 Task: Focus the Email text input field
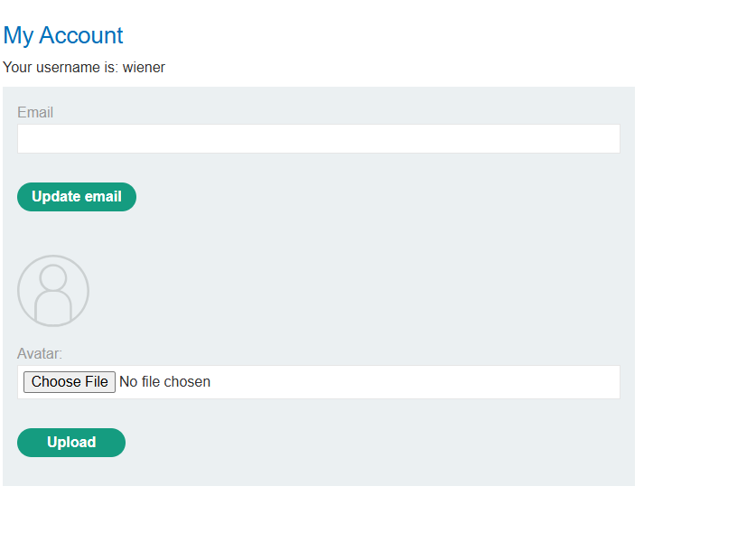coord(319,139)
